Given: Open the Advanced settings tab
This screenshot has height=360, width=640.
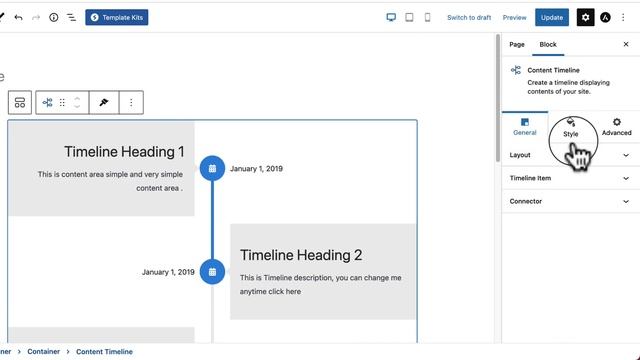Looking at the screenshot, I should (616, 127).
